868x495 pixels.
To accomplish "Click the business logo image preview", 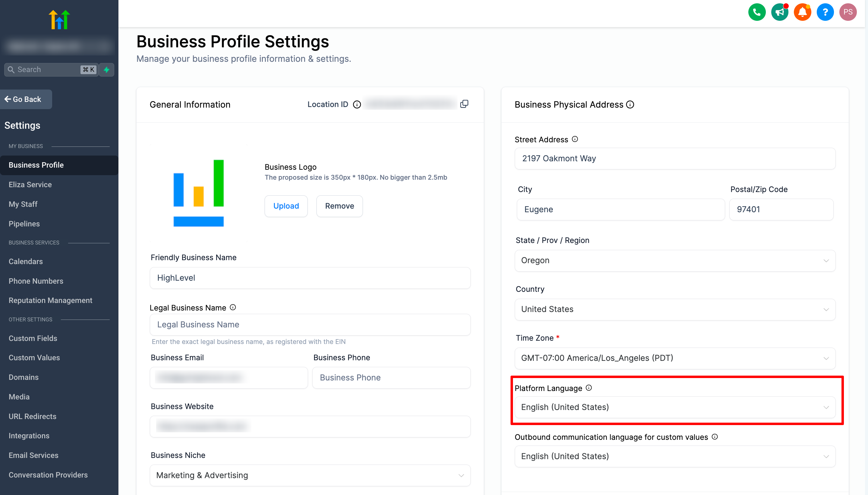I will pos(199,193).
